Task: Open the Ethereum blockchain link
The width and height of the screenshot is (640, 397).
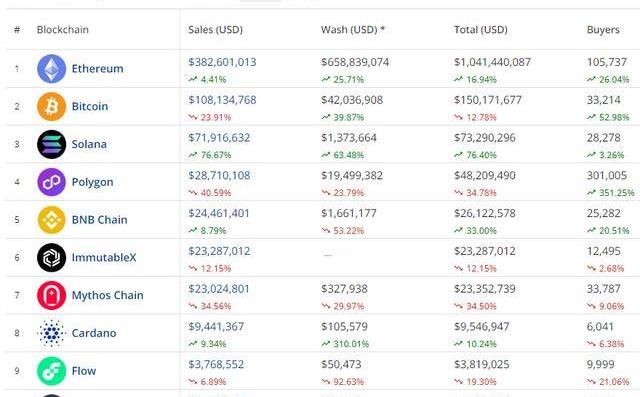Action: (98, 69)
